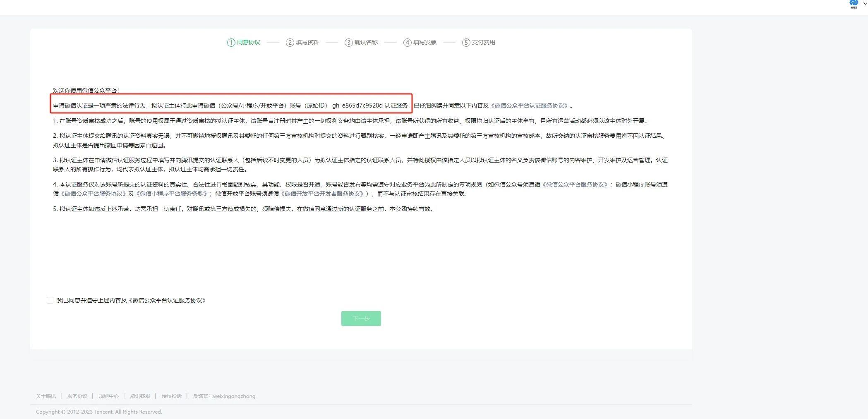The image size is (868, 419).
Task: Open the 侵权投诉 footer link
Action: [172, 396]
